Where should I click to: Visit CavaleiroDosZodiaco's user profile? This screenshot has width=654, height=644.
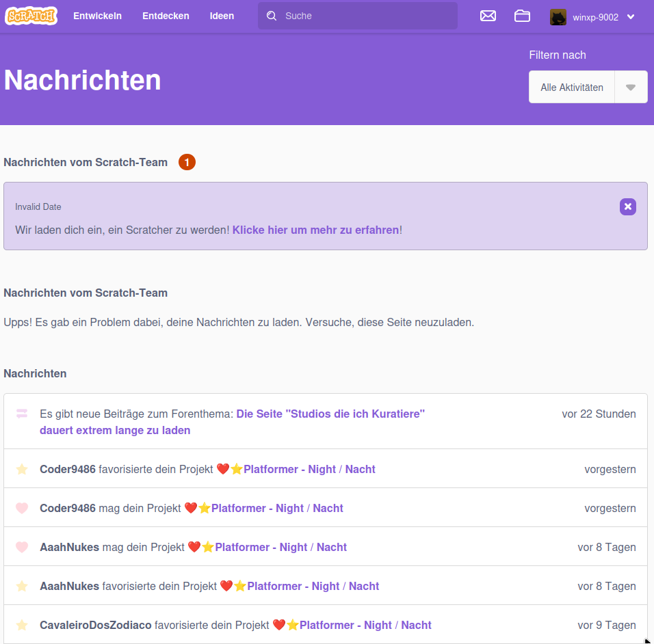(96, 625)
